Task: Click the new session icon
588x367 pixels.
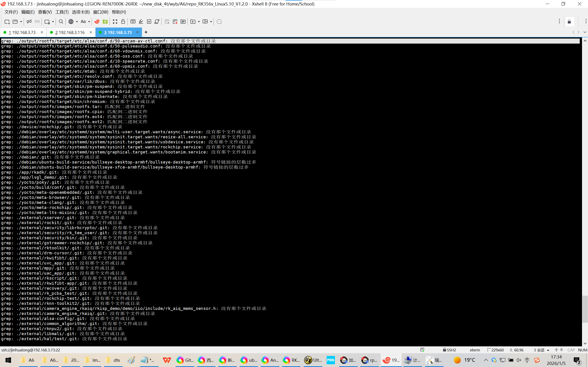Action: click(7, 22)
